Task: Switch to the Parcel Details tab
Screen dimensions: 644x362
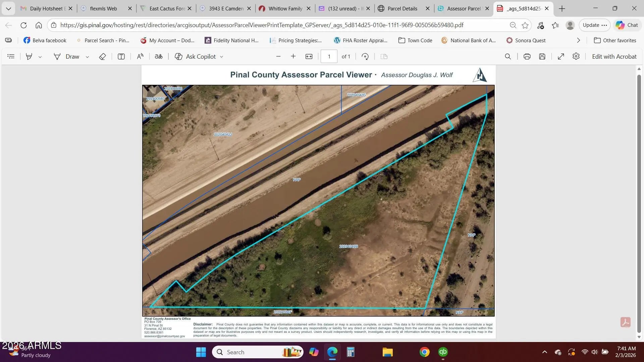Action: pyautogui.click(x=402, y=9)
